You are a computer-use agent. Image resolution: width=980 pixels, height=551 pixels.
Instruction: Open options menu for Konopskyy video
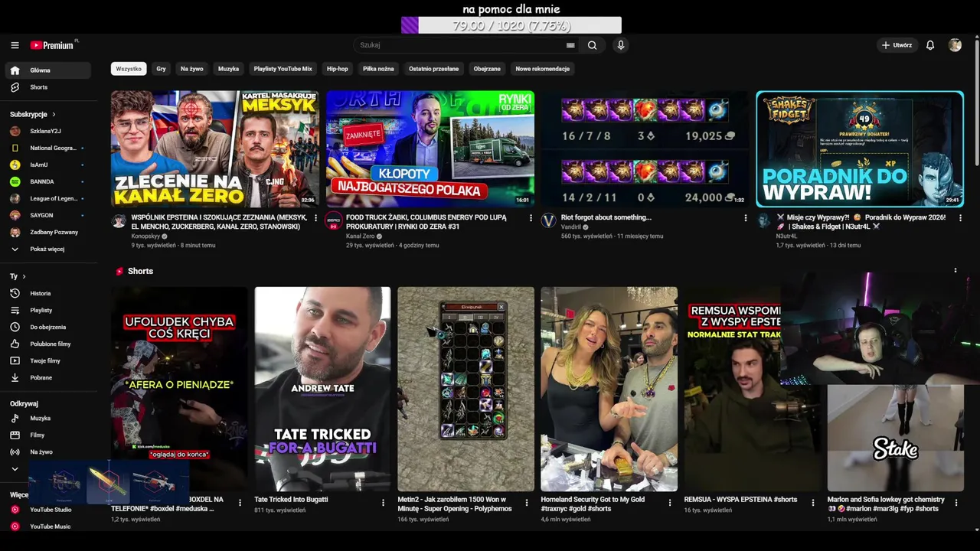(315, 218)
